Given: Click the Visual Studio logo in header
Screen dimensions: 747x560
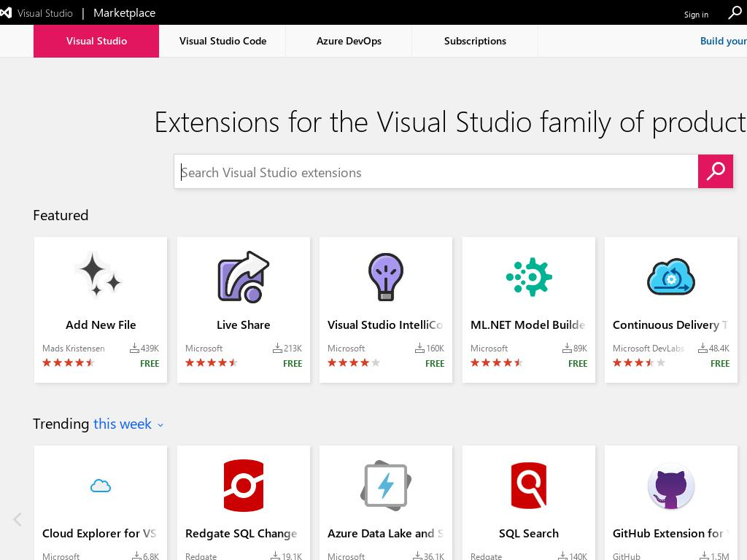Looking at the screenshot, I should coord(6,13).
